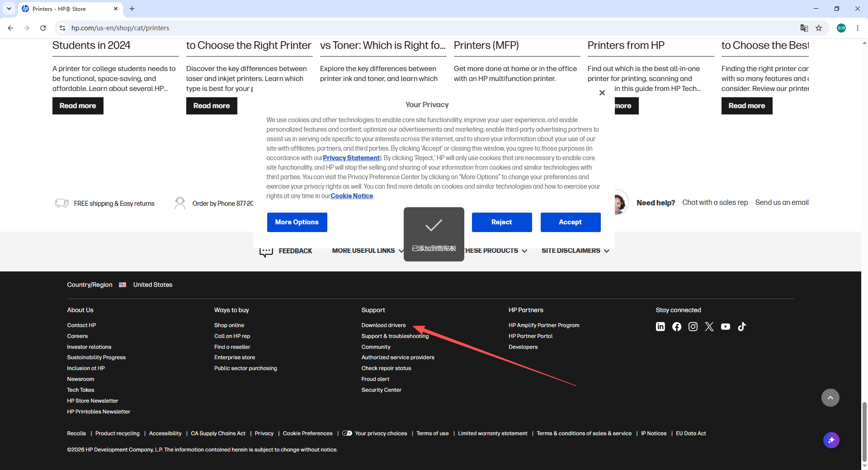Open the Cookie Notice link
Viewport: 868px width, 470px height.
click(x=352, y=196)
